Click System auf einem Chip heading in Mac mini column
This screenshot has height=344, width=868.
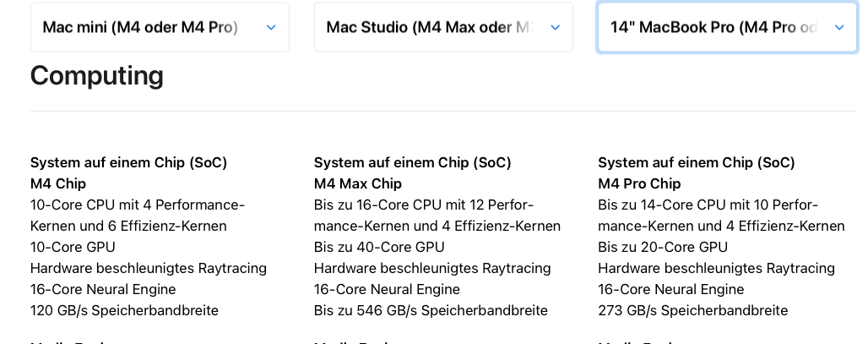128,162
